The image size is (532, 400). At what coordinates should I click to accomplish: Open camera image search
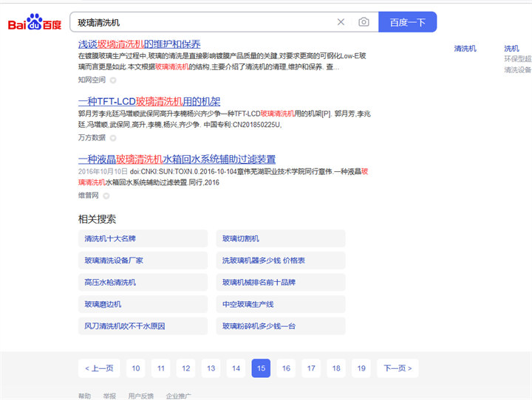[364, 22]
